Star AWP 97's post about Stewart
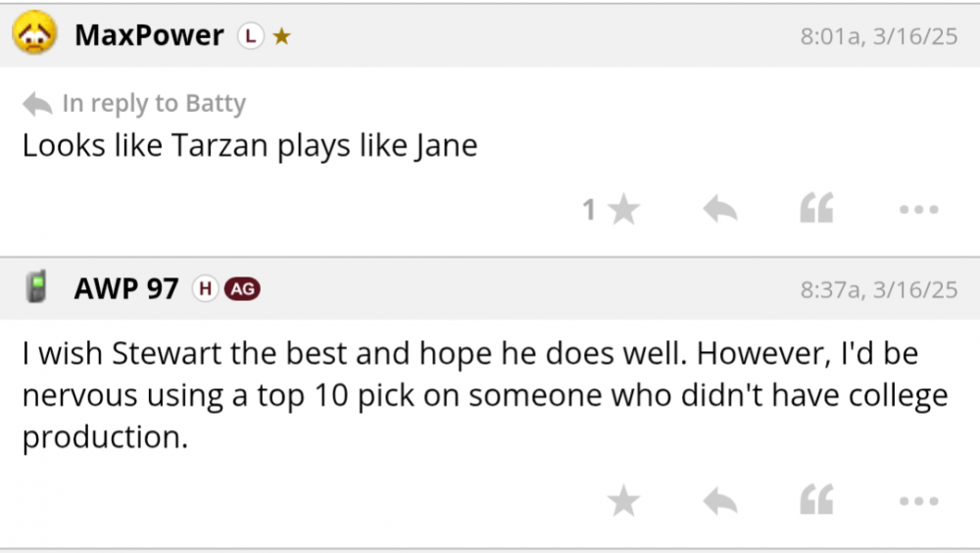The height and width of the screenshot is (553, 980). point(623,501)
